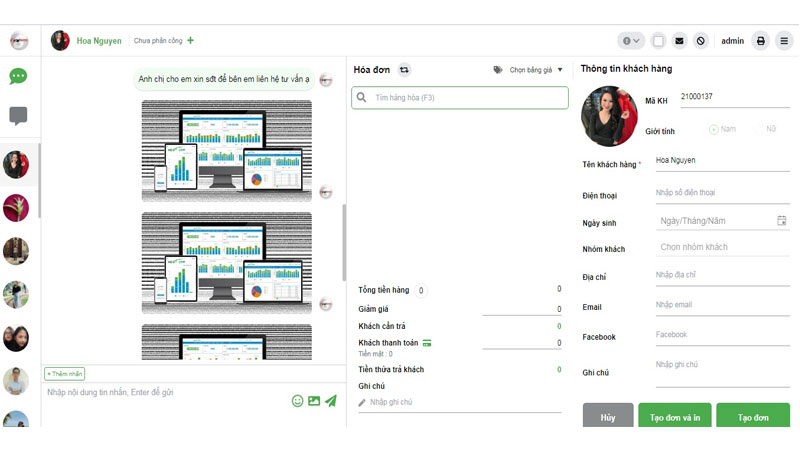The image size is (800, 450).
Task: Click the Khách thanh toán amount field
Action: coord(522,343)
